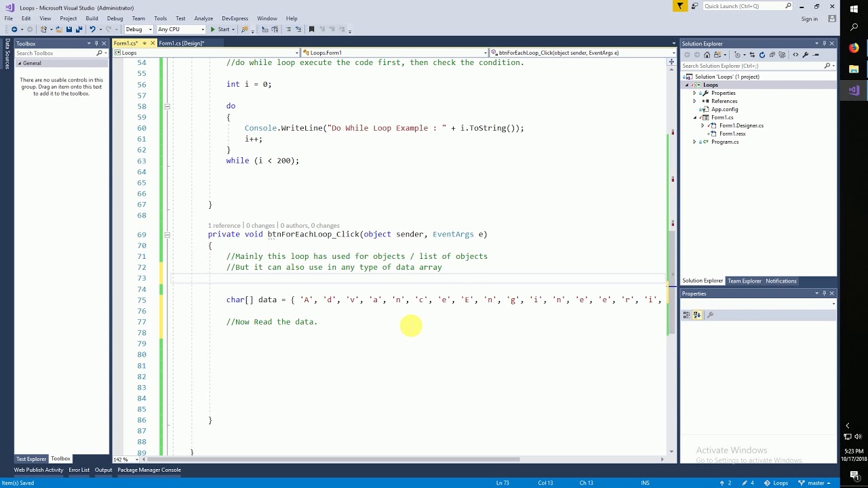This screenshot has width=868, height=488.
Task: Click the View Code icon in Solution Explorer
Action: click(795, 55)
